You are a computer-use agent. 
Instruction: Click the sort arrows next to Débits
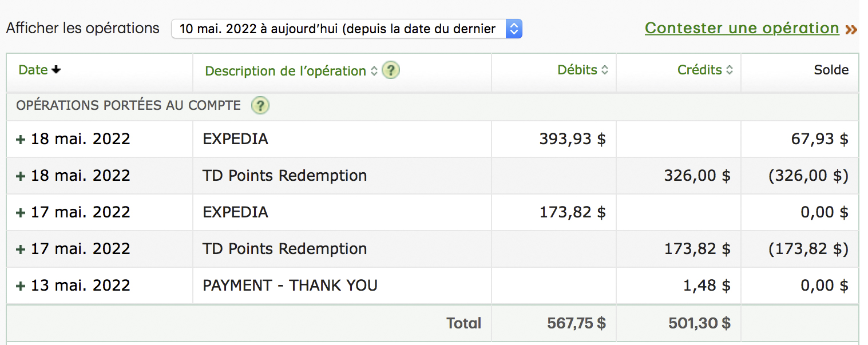[605, 70]
